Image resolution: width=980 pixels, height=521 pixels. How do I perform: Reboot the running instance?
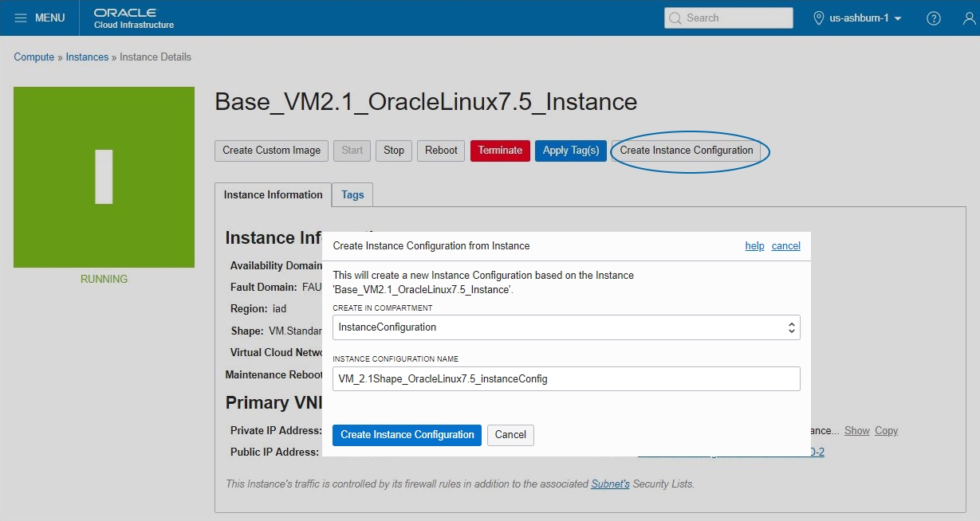tap(440, 151)
